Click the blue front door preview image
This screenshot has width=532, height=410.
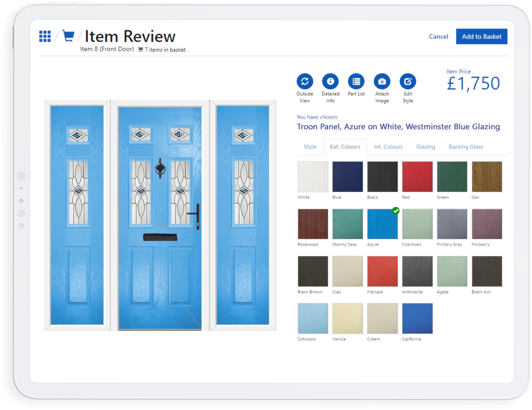click(160, 215)
